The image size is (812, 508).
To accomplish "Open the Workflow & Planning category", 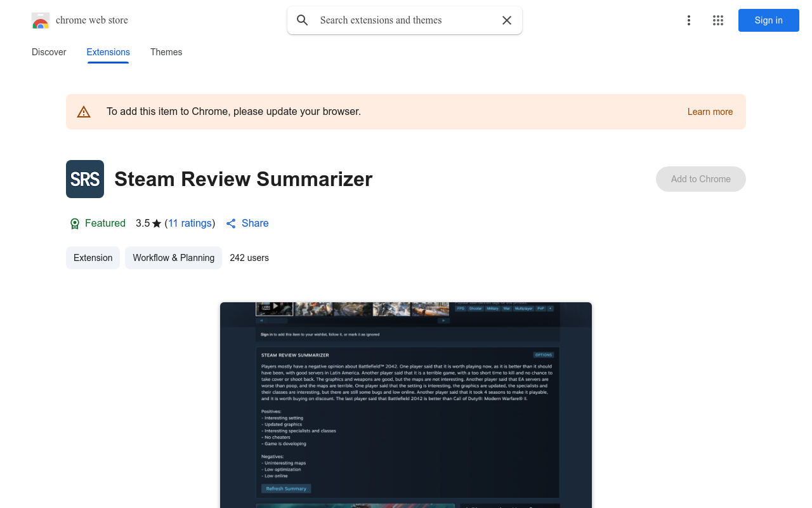I will point(173,258).
